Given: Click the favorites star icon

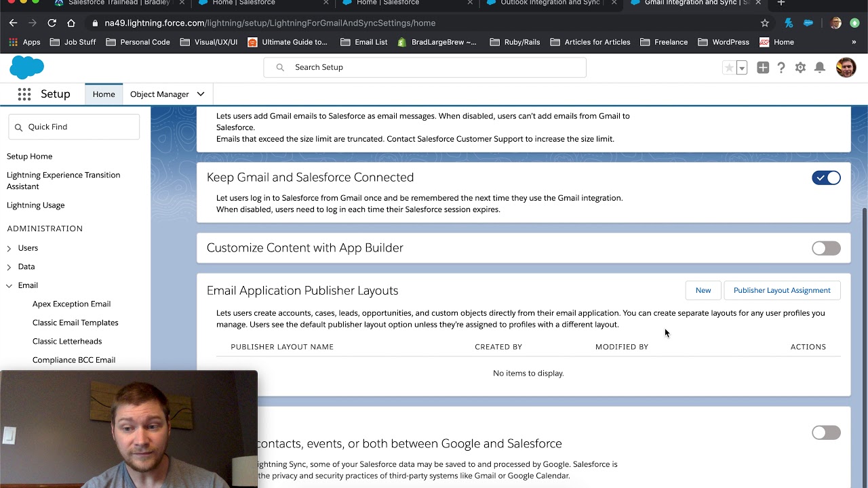Looking at the screenshot, I should pos(729,68).
